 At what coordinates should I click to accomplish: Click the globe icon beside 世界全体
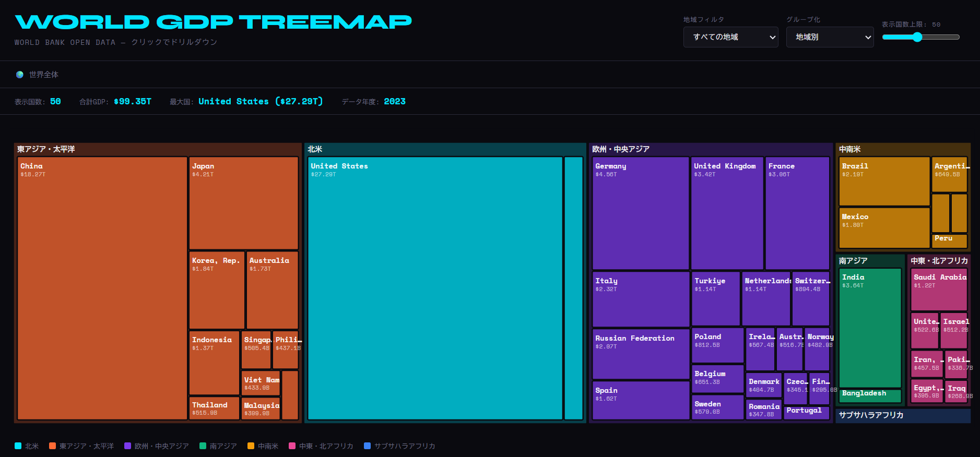pyautogui.click(x=20, y=75)
